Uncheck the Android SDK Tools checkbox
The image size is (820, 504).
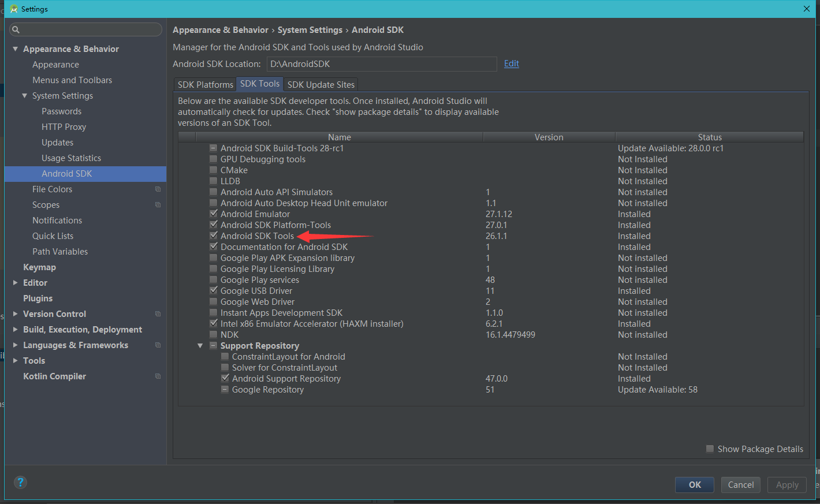214,236
